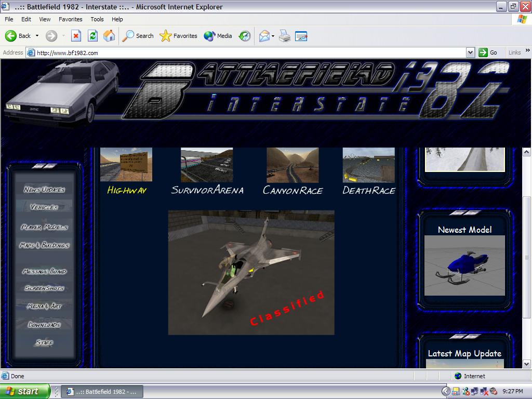Screen dimensions: 532x399
Task: Stop page loading with the red X icon
Action: (76, 36)
